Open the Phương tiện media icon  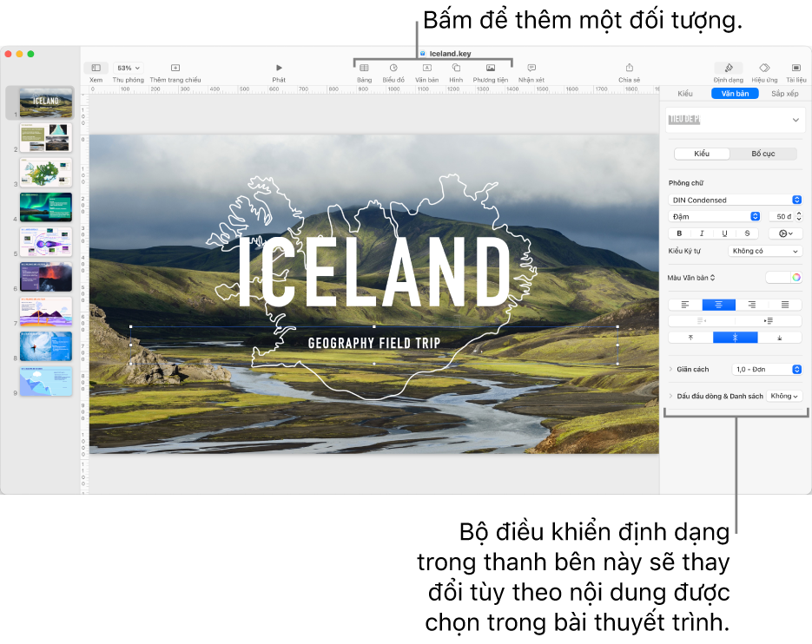(x=491, y=68)
